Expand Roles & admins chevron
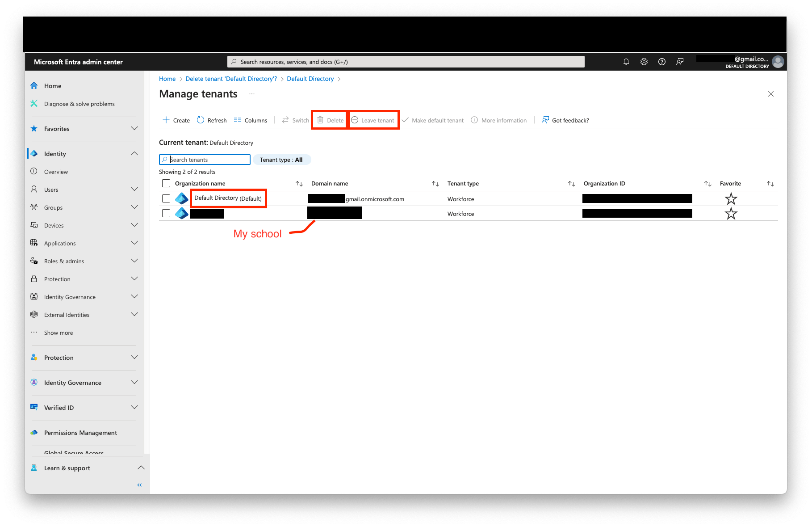 (x=134, y=261)
